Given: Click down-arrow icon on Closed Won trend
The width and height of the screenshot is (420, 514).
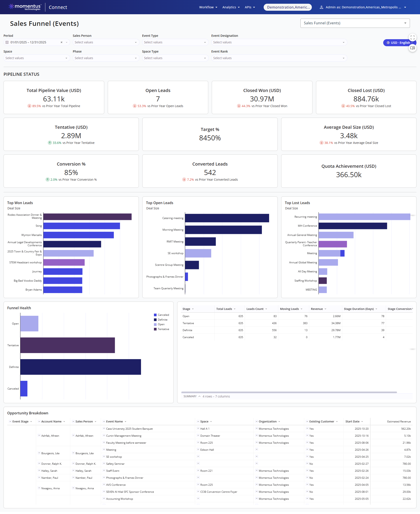Looking at the screenshot, I should pos(239,106).
